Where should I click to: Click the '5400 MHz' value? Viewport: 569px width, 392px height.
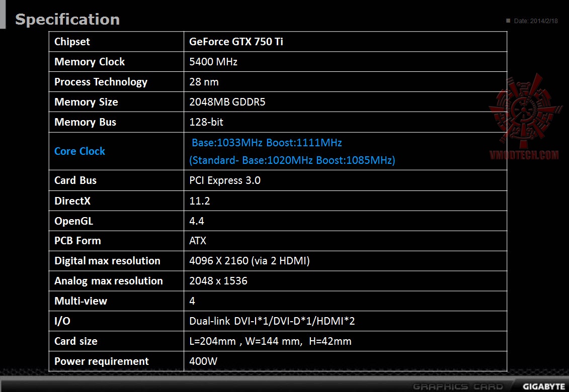213,62
